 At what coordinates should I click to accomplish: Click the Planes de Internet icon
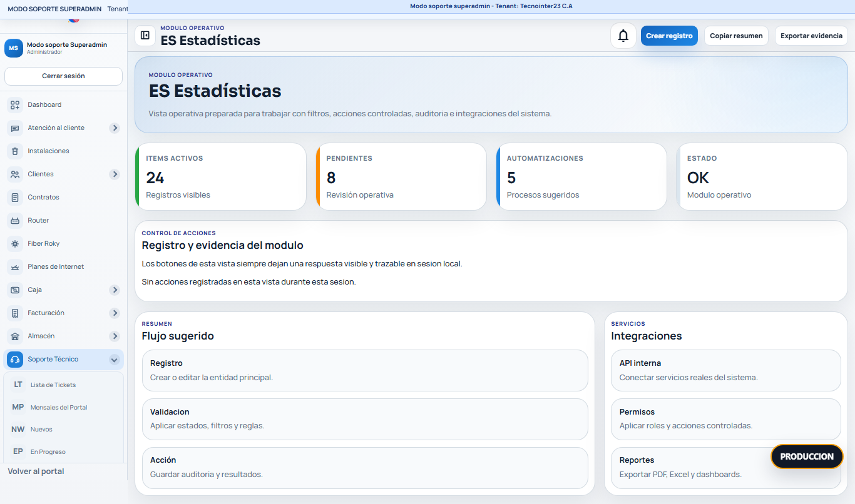tap(15, 267)
